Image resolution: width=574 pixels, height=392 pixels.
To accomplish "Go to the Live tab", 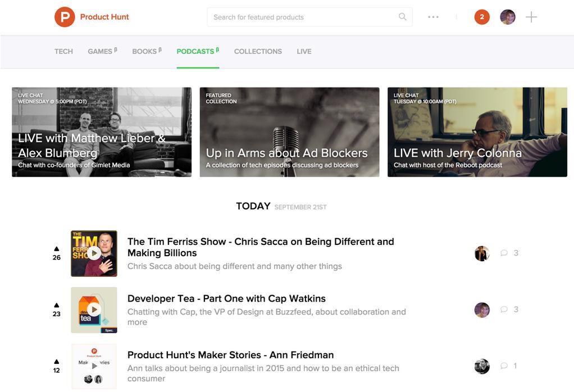I will click(x=304, y=51).
